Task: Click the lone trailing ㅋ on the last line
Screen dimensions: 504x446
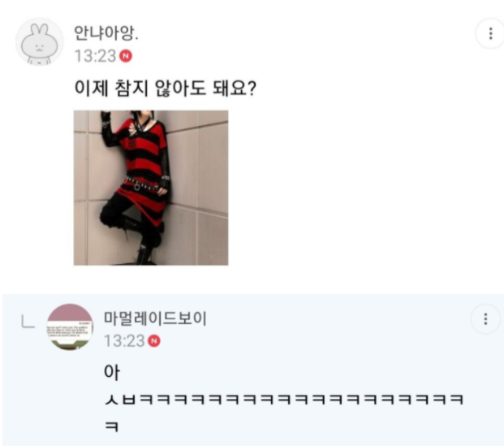Action: click(112, 427)
